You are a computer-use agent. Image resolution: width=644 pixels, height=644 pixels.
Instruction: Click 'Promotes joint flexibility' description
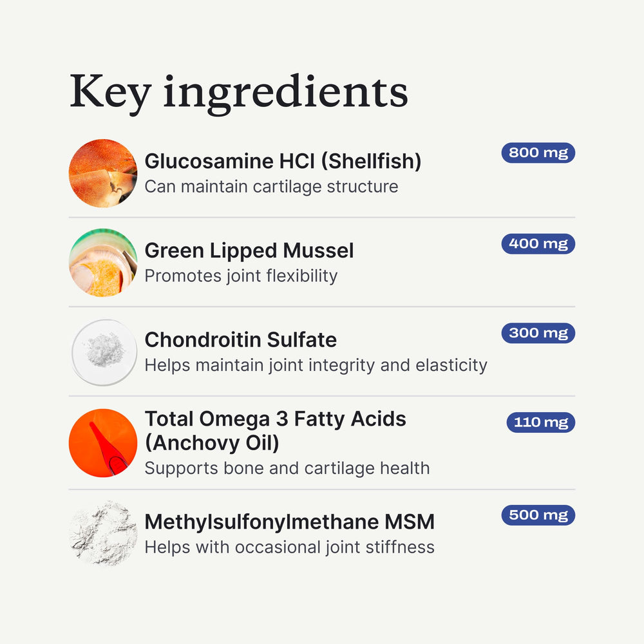tap(241, 276)
